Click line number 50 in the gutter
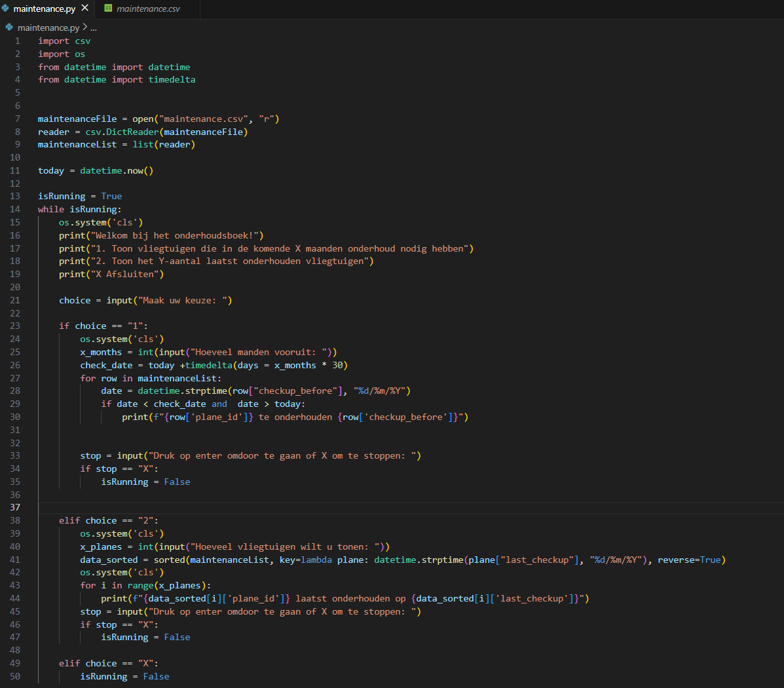The width and height of the screenshot is (784, 688). tap(15, 676)
